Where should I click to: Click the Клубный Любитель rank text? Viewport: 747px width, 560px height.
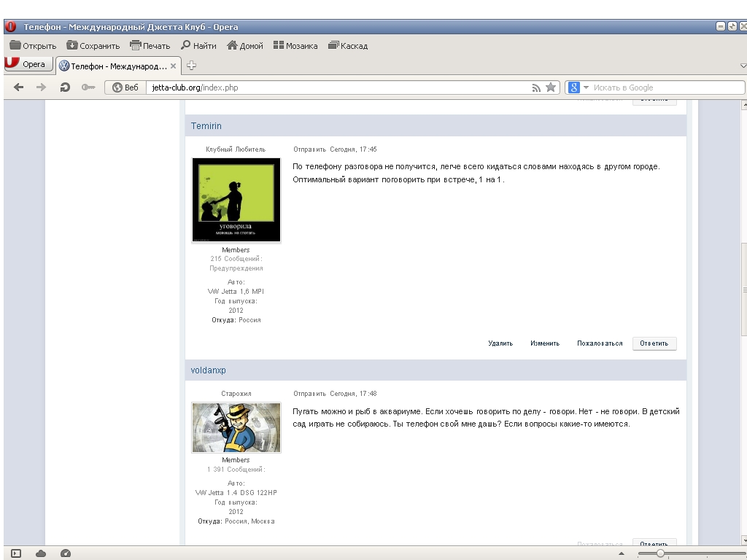tap(236, 149)
